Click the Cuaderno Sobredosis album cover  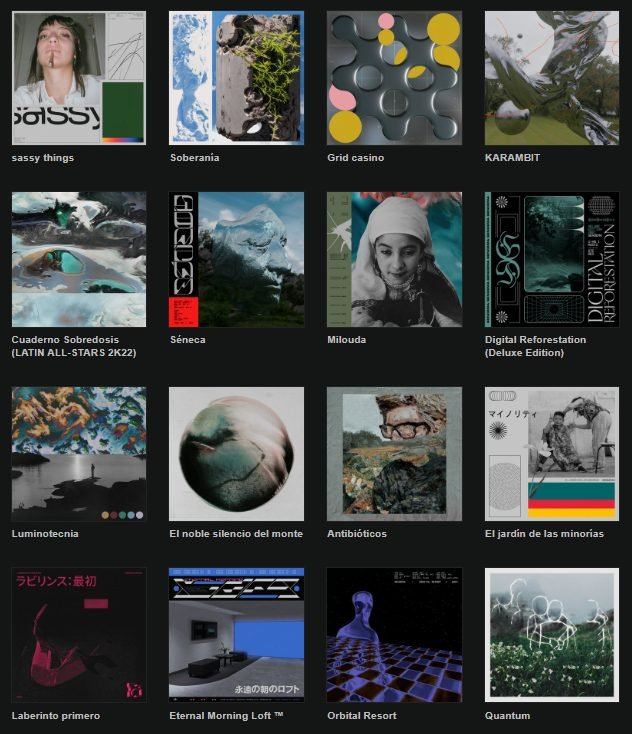click(79, 259)
